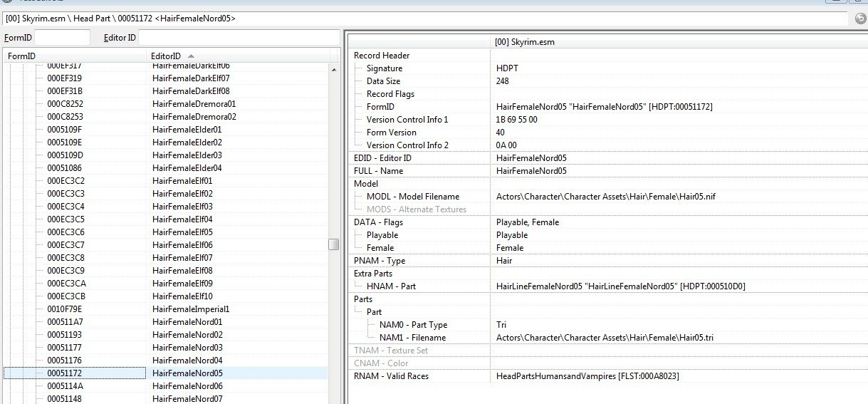Click DATA - Flags value
This screenshot has width=868, height=404.
coord(528,222)
